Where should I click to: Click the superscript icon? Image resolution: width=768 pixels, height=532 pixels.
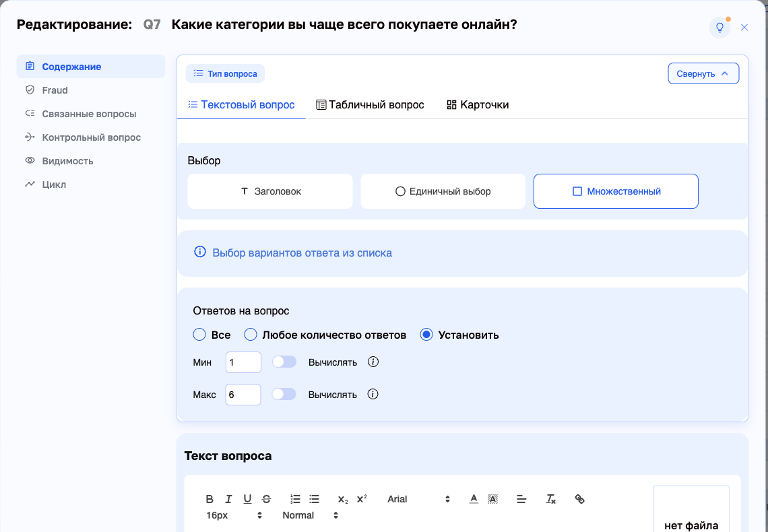pos(362,499)
